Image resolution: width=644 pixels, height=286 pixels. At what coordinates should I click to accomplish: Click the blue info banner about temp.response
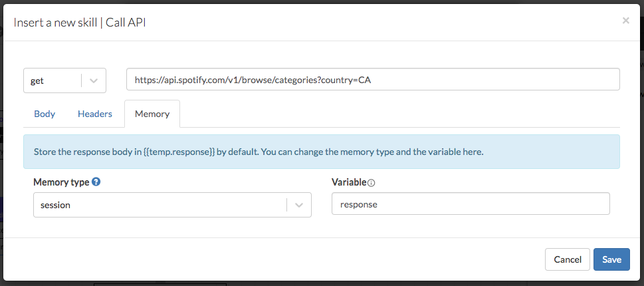(x=322, y=152)
